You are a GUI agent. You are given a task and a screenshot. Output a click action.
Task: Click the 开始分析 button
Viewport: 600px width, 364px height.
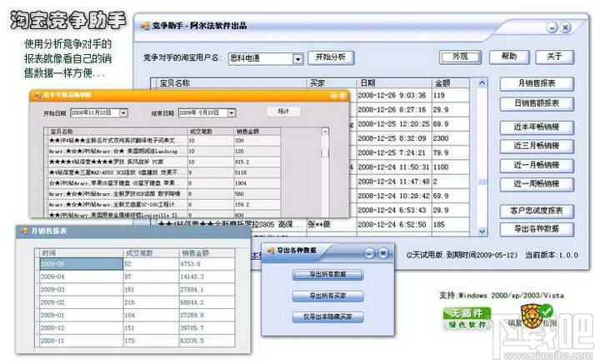tap(331, 57)
